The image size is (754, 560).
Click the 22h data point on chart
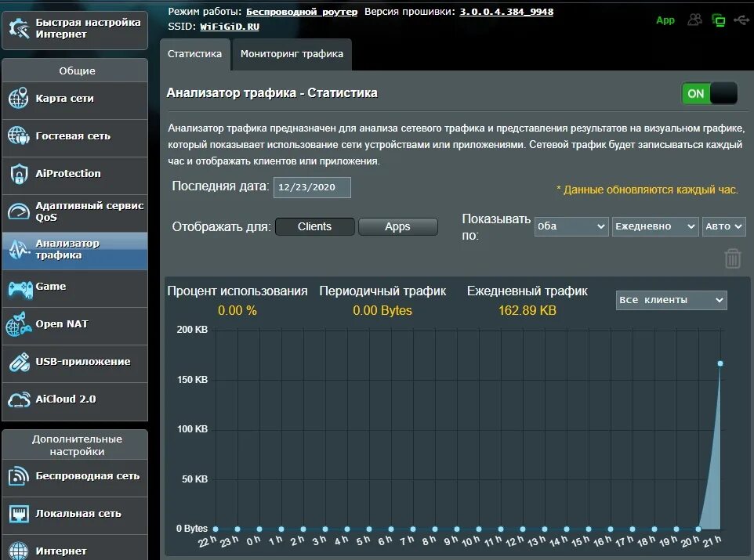(216, 529)
